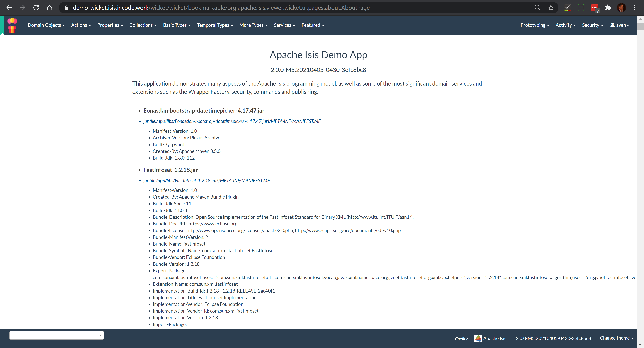Open the Temporal Types menu
644x348 pixels.
[x=215, y=25]
